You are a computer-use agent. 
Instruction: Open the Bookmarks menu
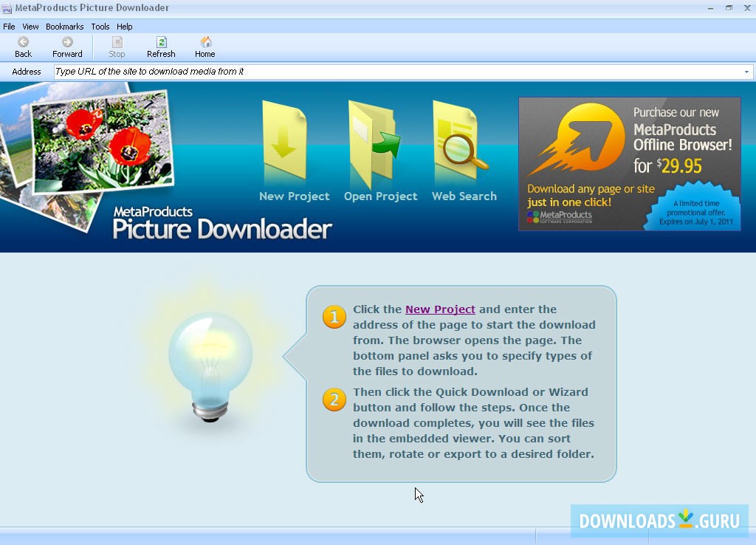(65, 27)
